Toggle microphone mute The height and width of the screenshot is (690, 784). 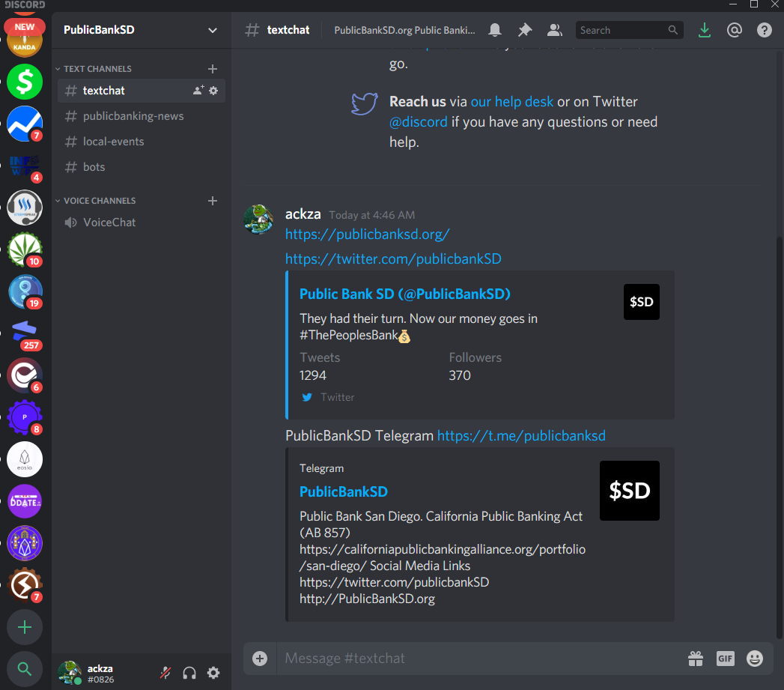coord(165,673)
